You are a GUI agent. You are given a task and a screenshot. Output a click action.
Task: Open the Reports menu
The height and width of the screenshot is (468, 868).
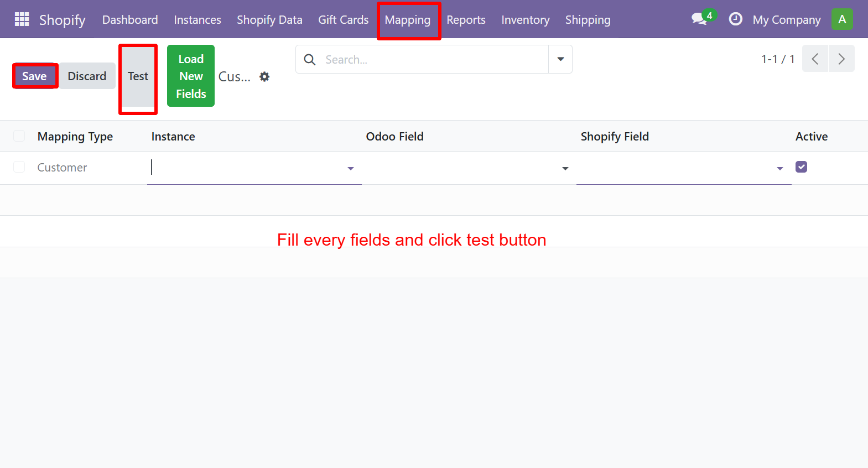(466, 19)
